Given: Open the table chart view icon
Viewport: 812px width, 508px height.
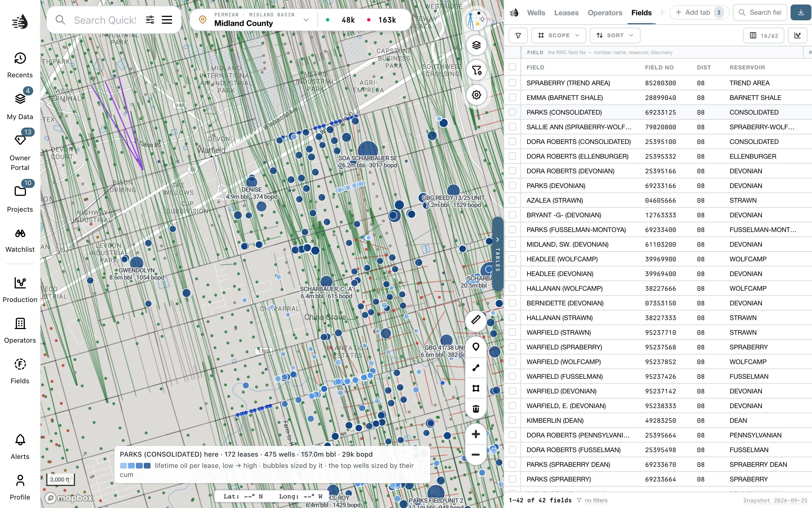Looking at the screenshot, I should pyautogui.click(x=798, y=35).
